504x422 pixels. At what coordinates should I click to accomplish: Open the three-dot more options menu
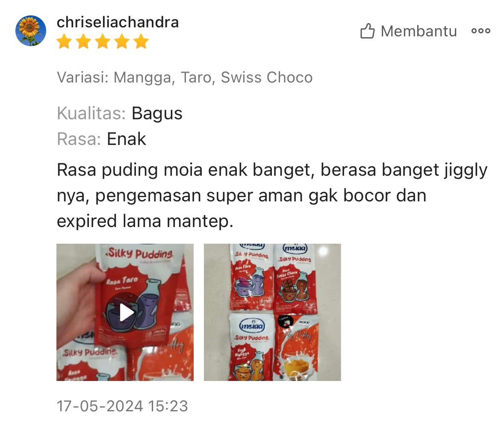pos(481,31)
